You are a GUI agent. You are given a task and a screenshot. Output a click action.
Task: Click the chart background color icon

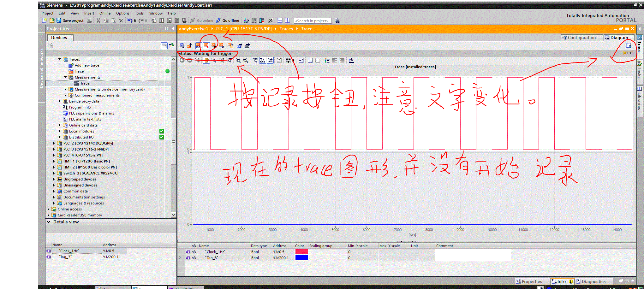click(x=351, y=60)
